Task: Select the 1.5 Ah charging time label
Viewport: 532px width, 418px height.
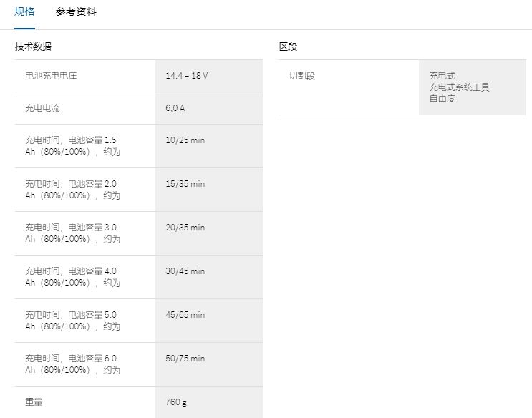Action: [72, 146]
